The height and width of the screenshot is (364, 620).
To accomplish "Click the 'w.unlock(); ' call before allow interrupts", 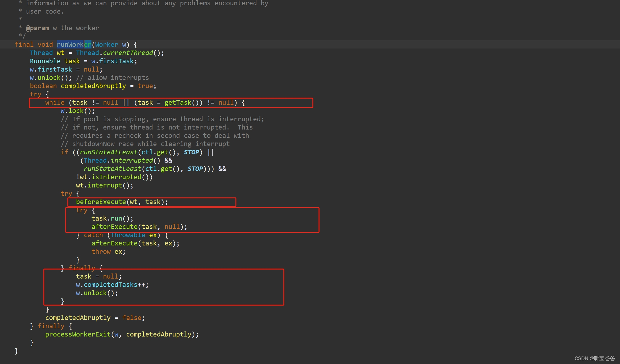I will 51,77.
